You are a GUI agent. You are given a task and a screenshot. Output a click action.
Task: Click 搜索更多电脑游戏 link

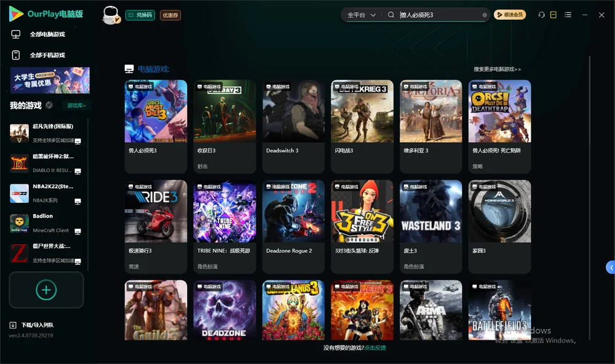click(x=497, y=69)
